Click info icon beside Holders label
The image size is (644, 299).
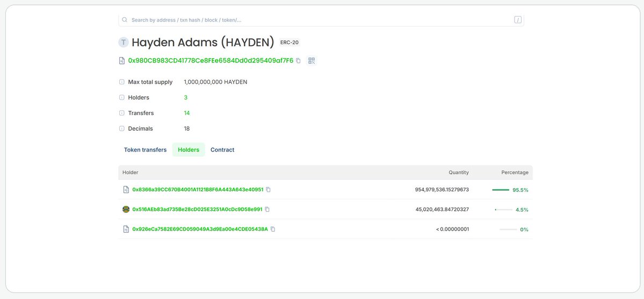click(121, 97)
